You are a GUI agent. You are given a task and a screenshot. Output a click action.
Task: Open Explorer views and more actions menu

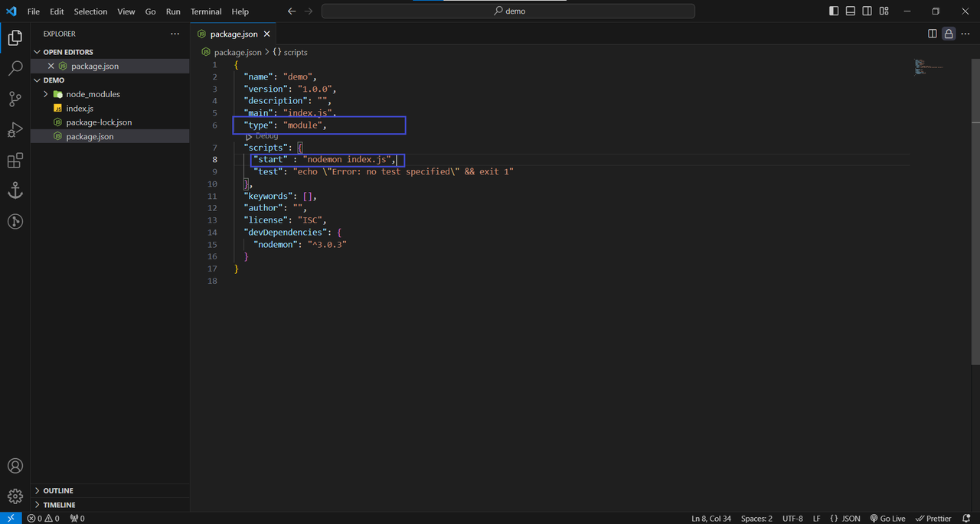tap(175, 34)
